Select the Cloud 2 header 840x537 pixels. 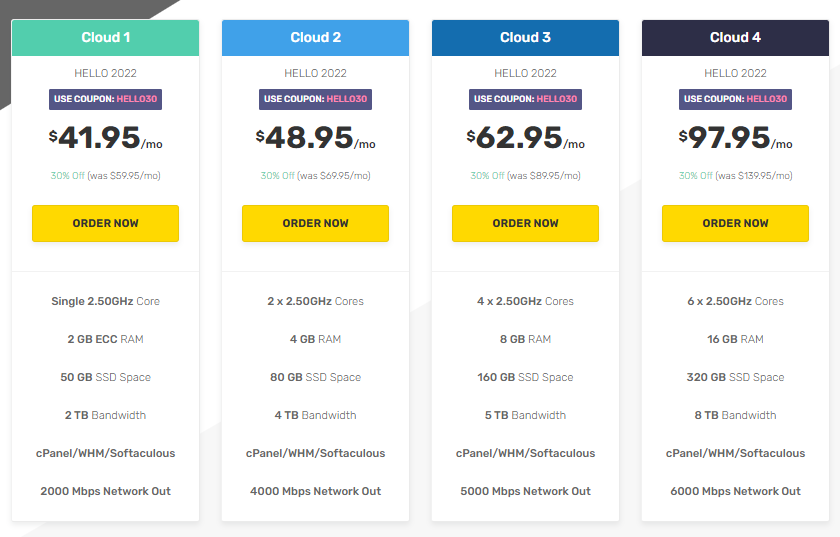315,38
